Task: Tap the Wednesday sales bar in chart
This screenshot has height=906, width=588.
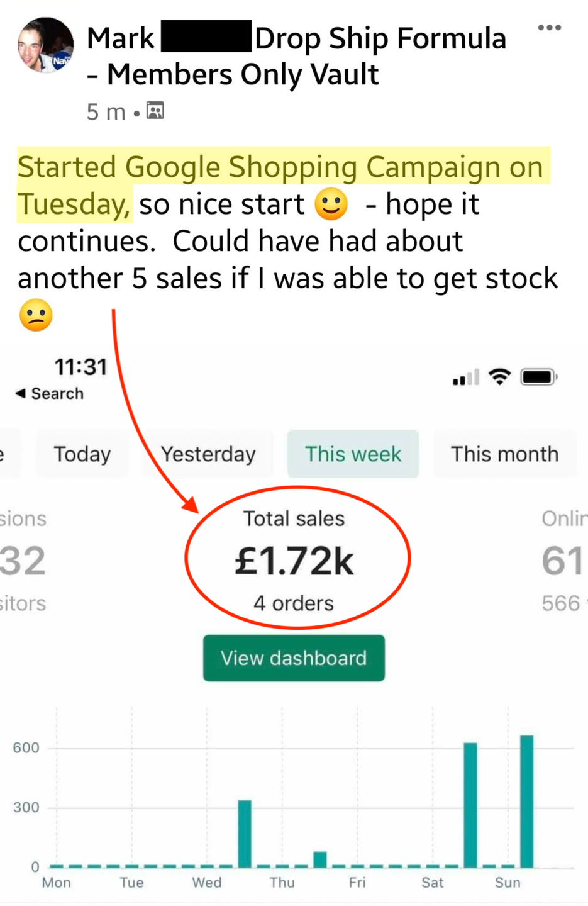Action: tap(245, 834)
